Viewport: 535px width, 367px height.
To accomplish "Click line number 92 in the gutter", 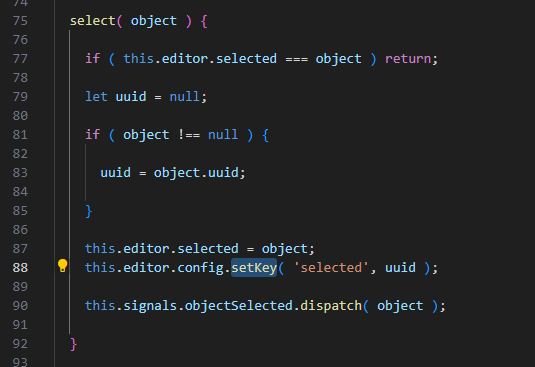I will (x=20, y=343).
